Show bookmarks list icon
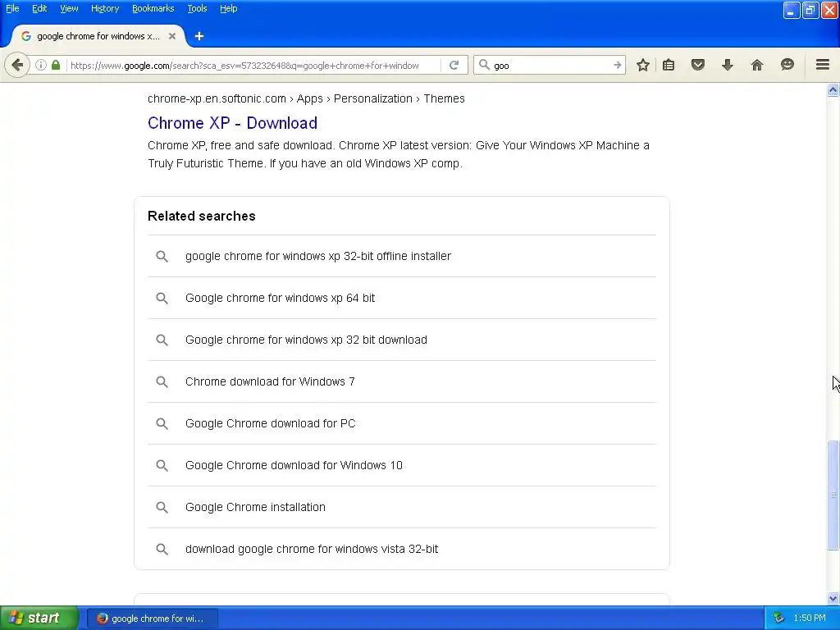Viewport: 840px width, 630px height. pos(669,66)
